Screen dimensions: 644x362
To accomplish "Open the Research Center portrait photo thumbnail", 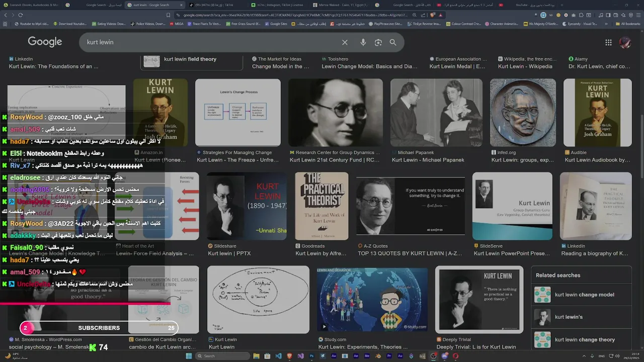I will coord(335,113).
